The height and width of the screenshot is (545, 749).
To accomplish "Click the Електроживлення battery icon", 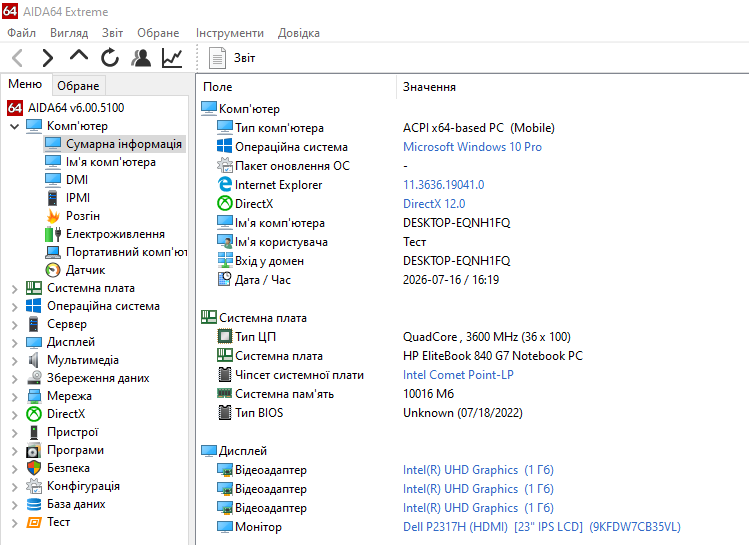I will click(53, 234).
